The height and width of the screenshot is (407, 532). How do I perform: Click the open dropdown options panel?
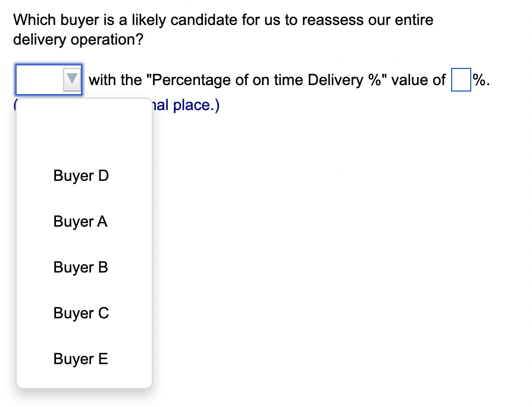click(84, 244)
